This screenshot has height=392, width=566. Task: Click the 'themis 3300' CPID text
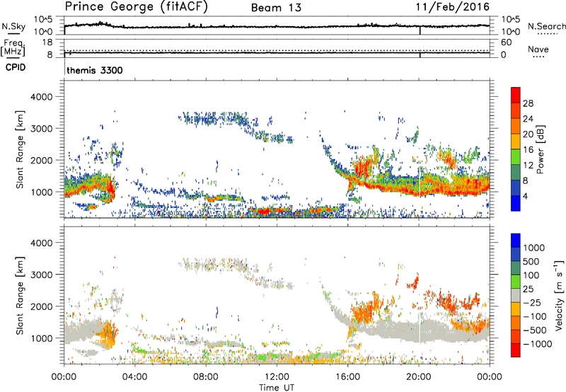click(x=95, y=70)
